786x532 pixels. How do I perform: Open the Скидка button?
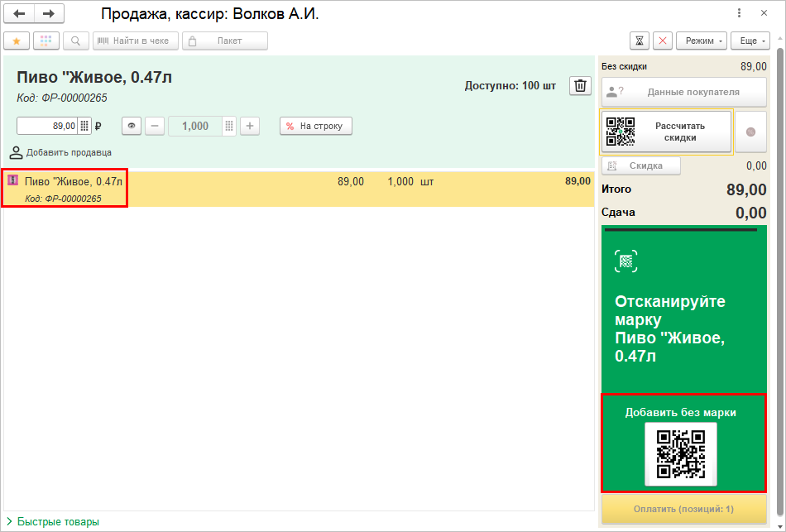point(641,165)
